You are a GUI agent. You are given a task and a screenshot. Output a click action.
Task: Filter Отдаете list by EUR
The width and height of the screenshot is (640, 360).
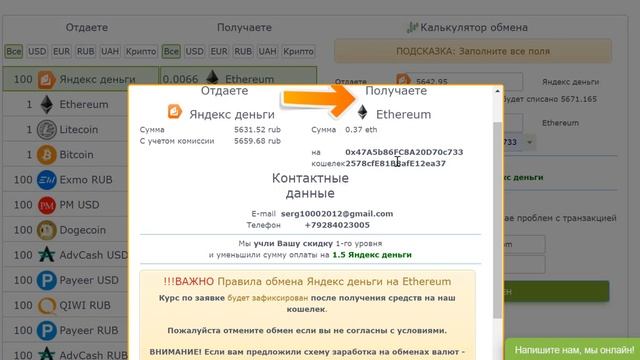pos(62,51)
